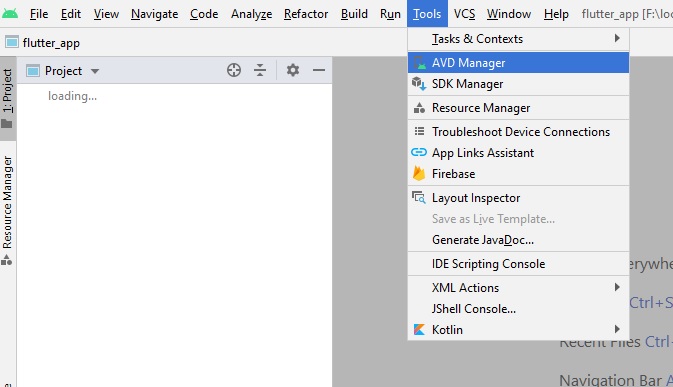Choose Resource Manager in Tools menu
The width and height of the screenshot is (673, 387).
pyautogui.click(x=518, y=108)
